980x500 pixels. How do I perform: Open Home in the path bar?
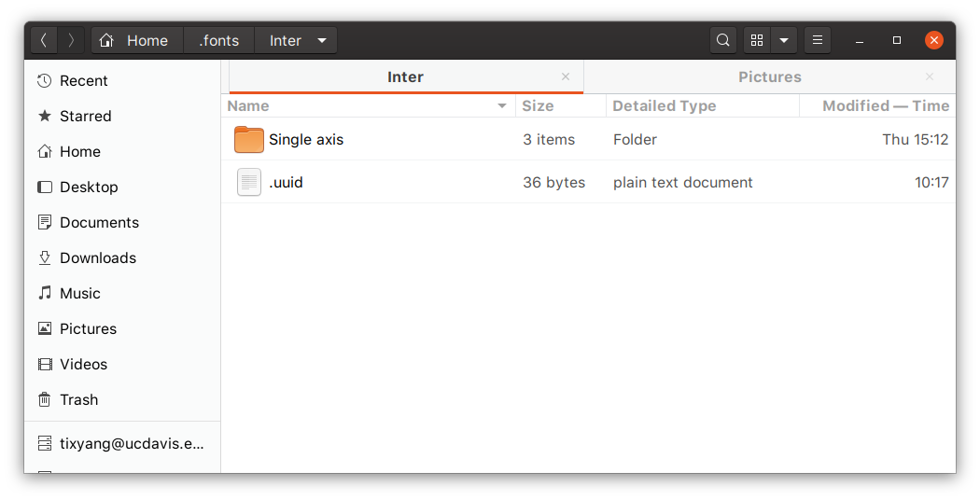click(137, 41)
